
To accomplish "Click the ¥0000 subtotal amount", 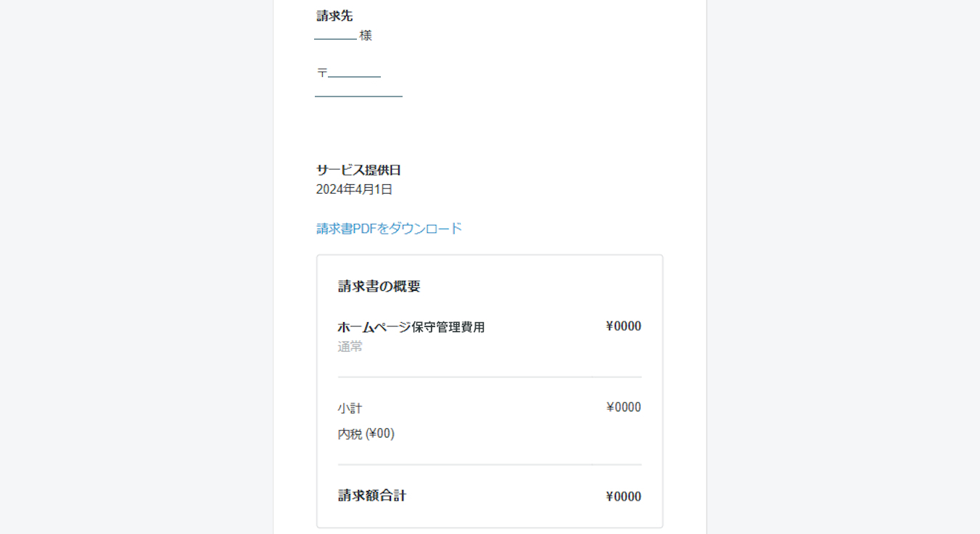I will 622,407.
